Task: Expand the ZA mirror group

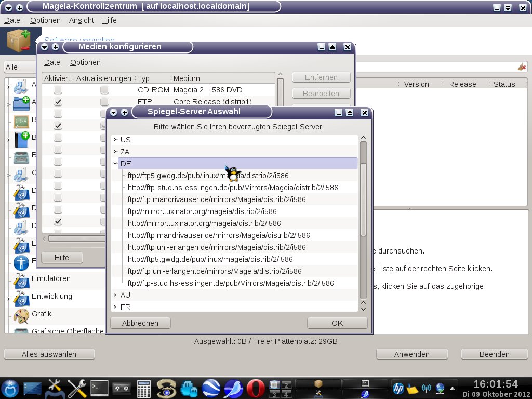Action: (x=115, y=151)
